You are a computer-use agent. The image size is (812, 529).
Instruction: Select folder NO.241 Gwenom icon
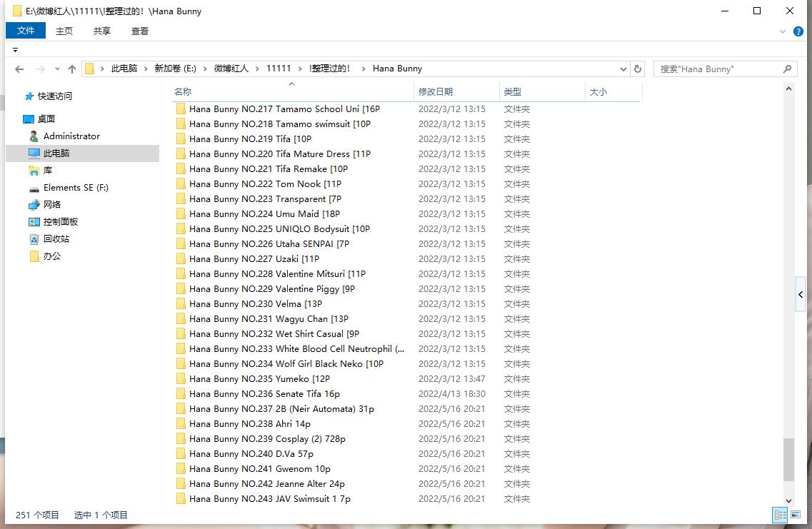click(181, 469)
